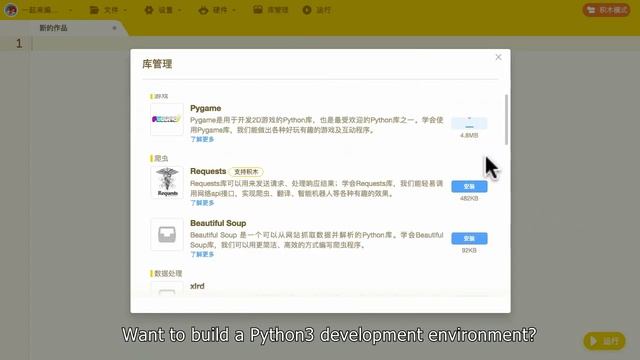
Task: Click the Beautiful Soup library title
Action: pyautogui.click(x=218, y=223)
